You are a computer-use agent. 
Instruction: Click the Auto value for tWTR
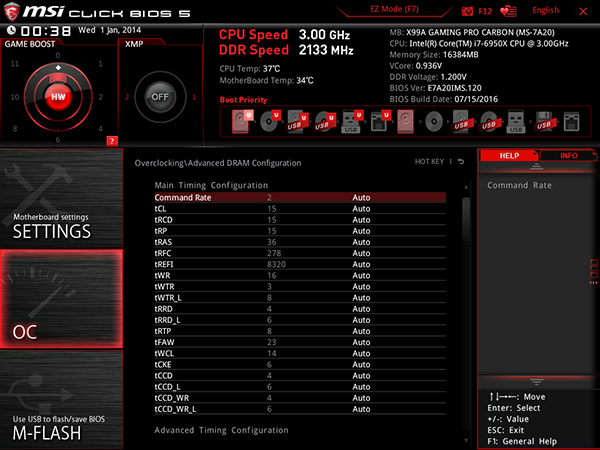click(361, 286)
